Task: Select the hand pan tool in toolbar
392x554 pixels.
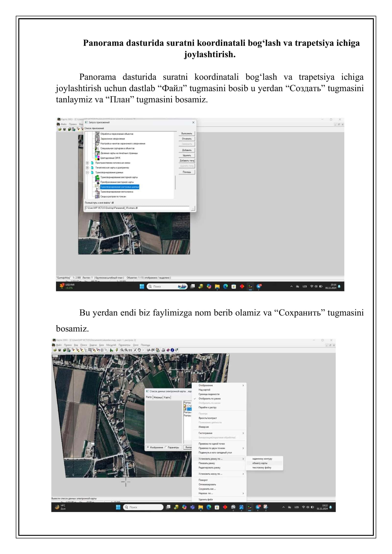Action: (139, 350)
